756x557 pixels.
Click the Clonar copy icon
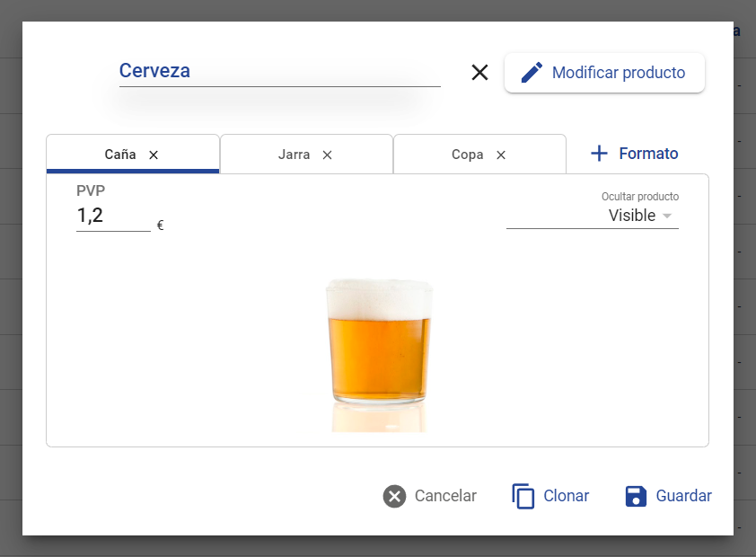523,496
